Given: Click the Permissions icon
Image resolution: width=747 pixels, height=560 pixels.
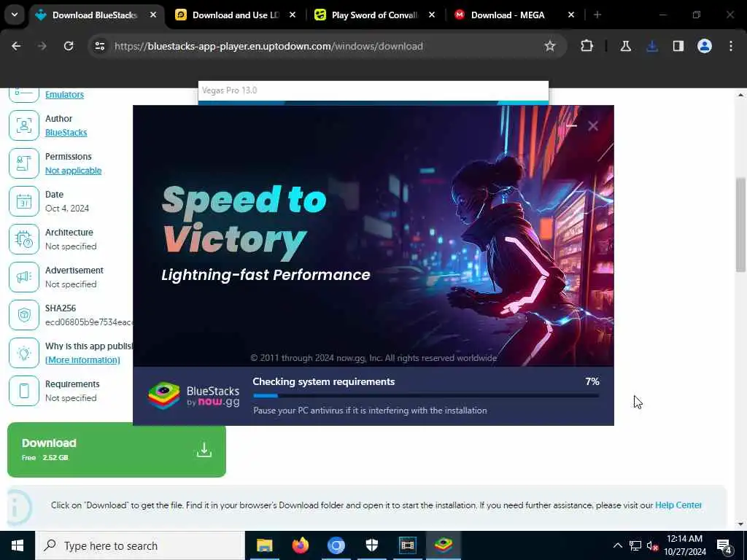Looking at the screenshot, I should coord(24,163).
